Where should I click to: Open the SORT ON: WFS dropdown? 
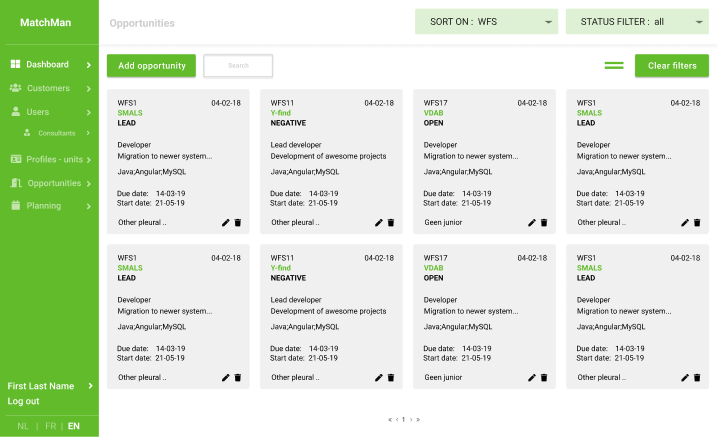tap(486, 21)
